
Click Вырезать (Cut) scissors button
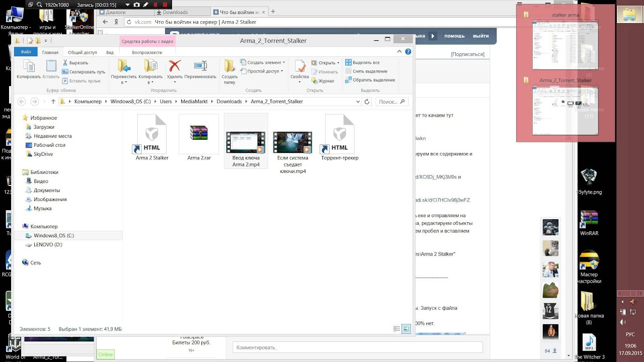(75, 63)
